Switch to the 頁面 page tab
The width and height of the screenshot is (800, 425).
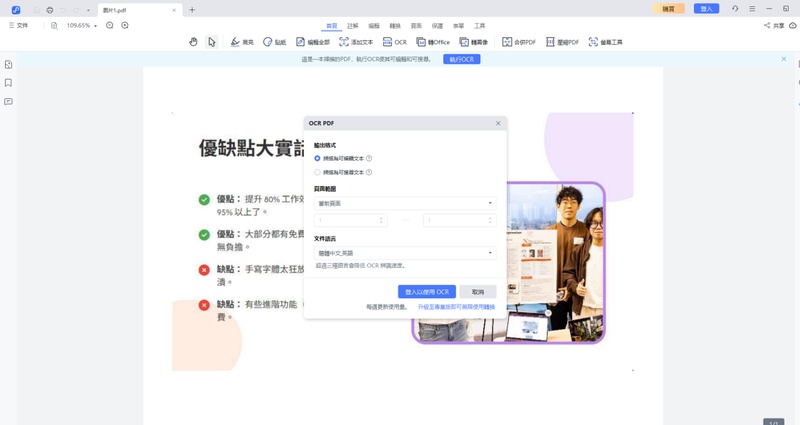[x=416, y=26]
